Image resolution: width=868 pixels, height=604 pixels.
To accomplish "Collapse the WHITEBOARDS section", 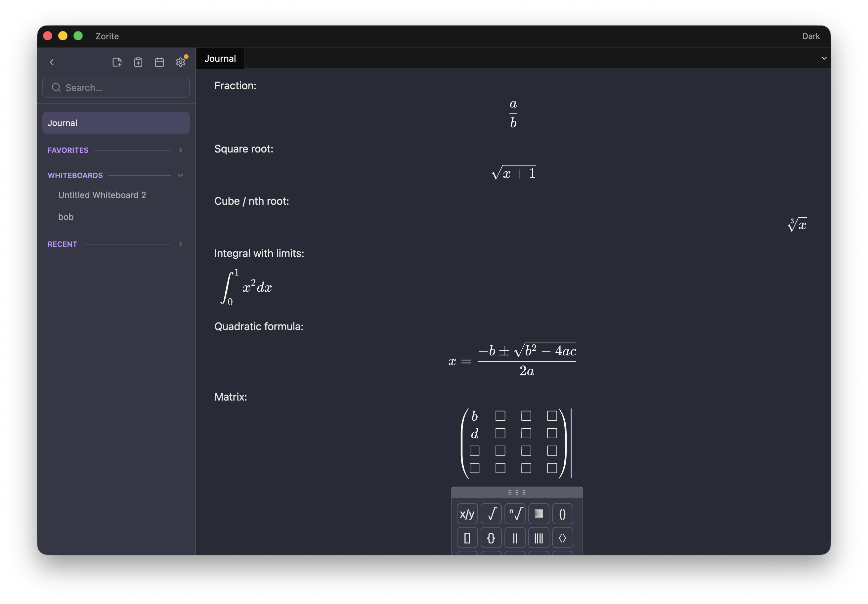I will click(180, 175).
